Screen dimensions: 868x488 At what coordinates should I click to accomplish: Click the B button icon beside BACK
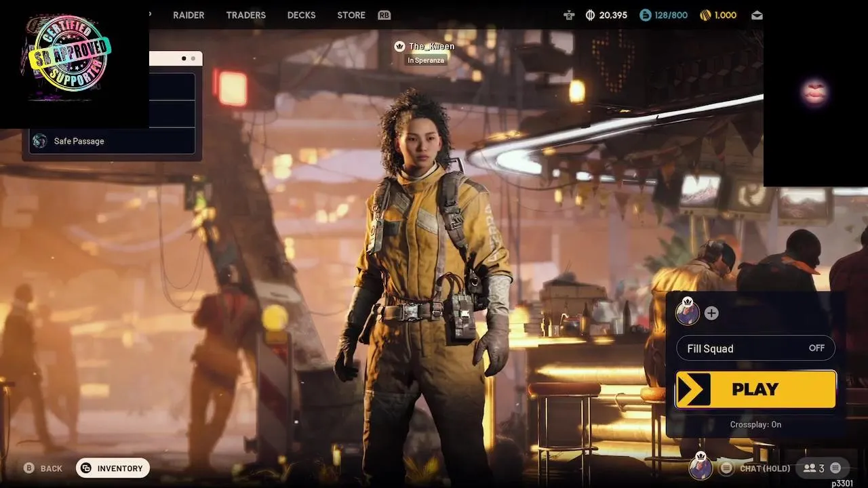point(28,468)
